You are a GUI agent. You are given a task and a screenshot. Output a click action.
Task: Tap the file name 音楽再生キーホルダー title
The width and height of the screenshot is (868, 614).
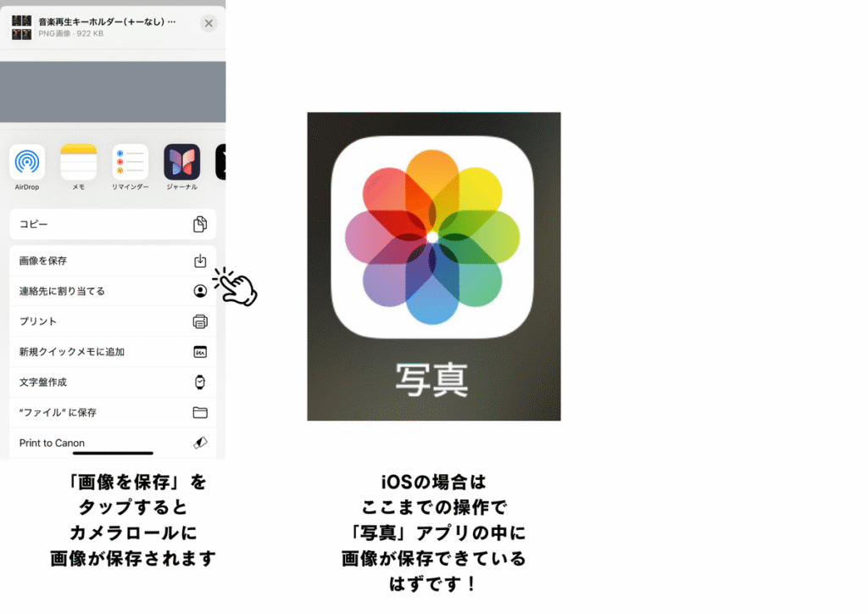click(107, 21)
